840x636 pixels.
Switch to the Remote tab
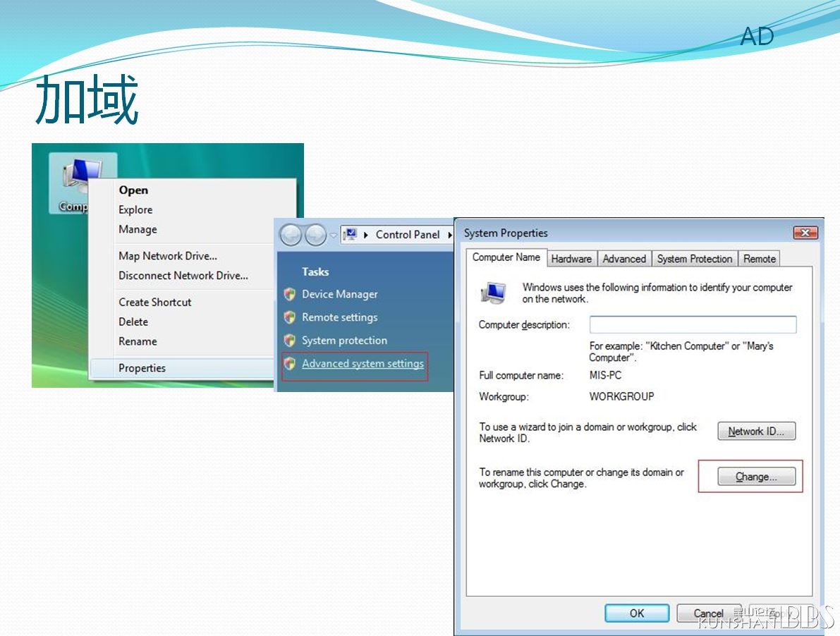click(759, 259)
